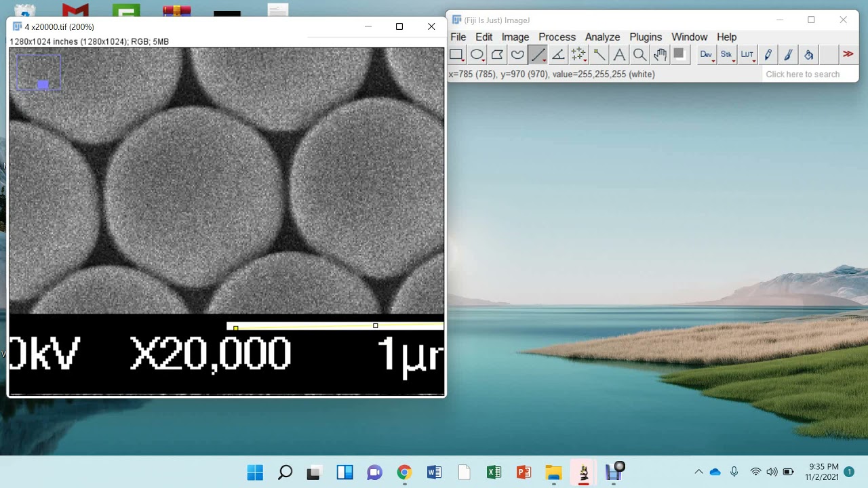Select the Angle tool
Viewport: 868px width, 488px height.
[558, 55]
